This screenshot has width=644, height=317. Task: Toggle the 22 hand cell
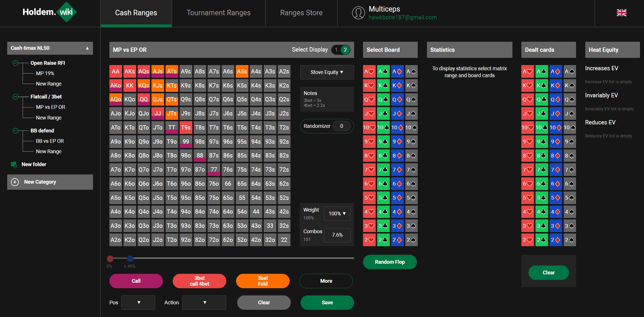[284, 240]
